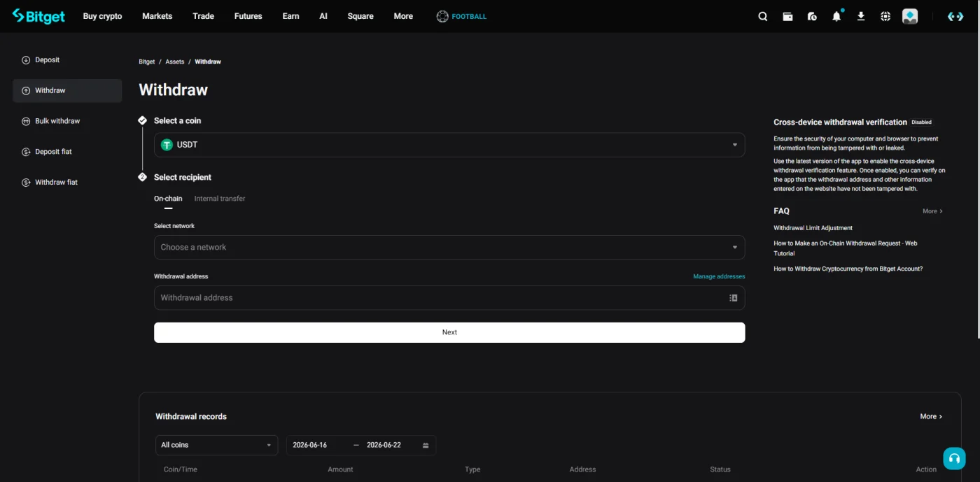
Task: Expand the Choose a network dropdown
Action: (449, 247)
